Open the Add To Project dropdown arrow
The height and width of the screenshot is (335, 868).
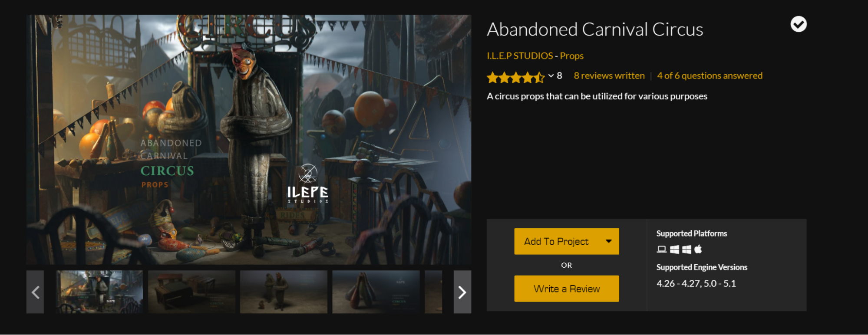pyautogui.click(x=609, y=241)
